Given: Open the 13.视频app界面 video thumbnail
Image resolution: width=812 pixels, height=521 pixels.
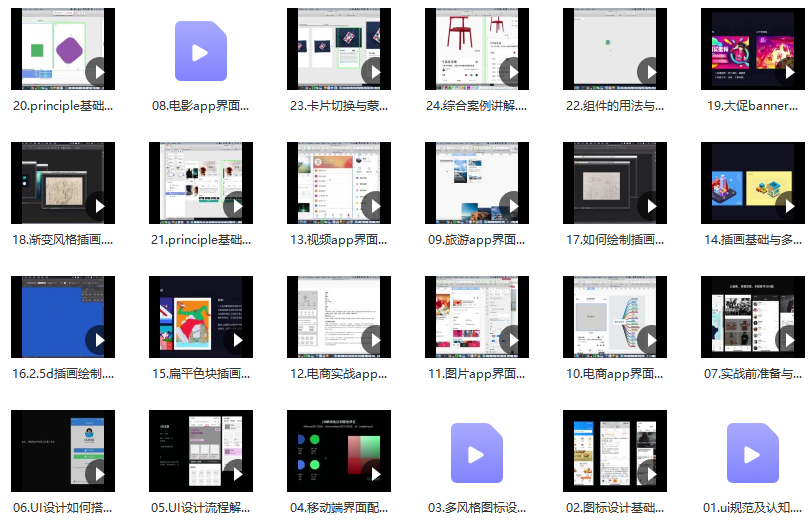Looking at the screenshot, I should tap(338, 183).
